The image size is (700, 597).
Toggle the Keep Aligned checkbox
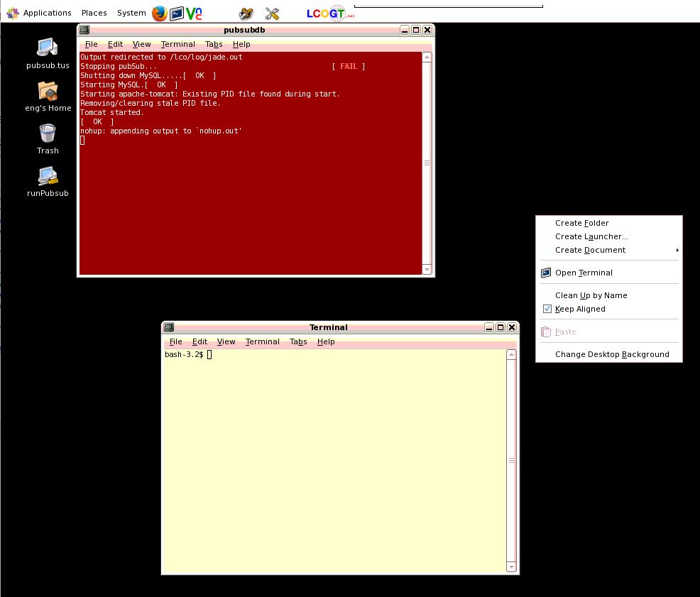(x=547, y=309)
